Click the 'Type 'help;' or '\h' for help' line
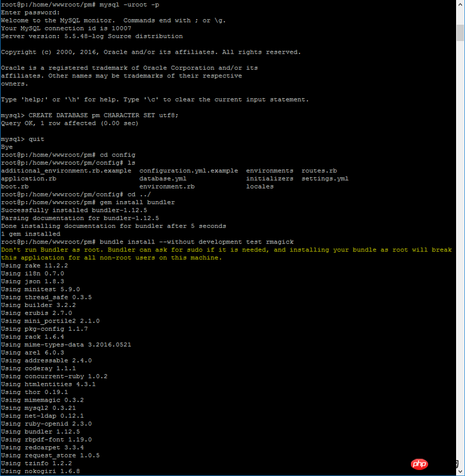 155,99
